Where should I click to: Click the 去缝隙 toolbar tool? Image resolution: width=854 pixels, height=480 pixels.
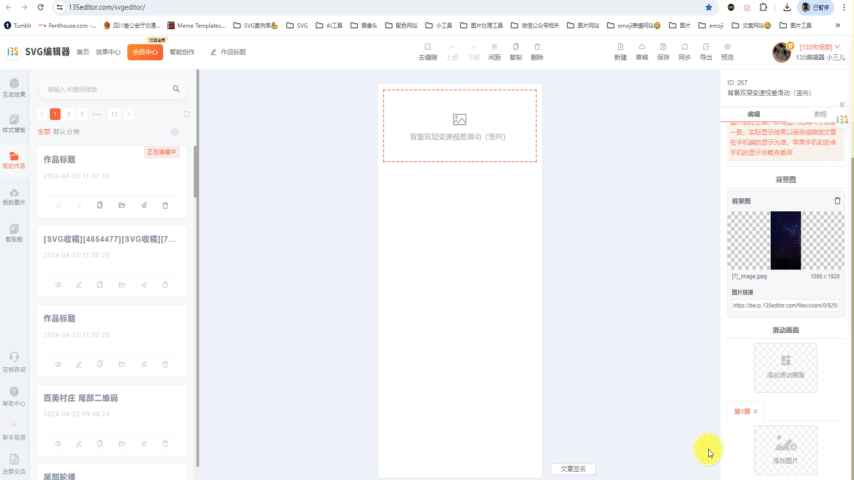(x=428, y=52)
